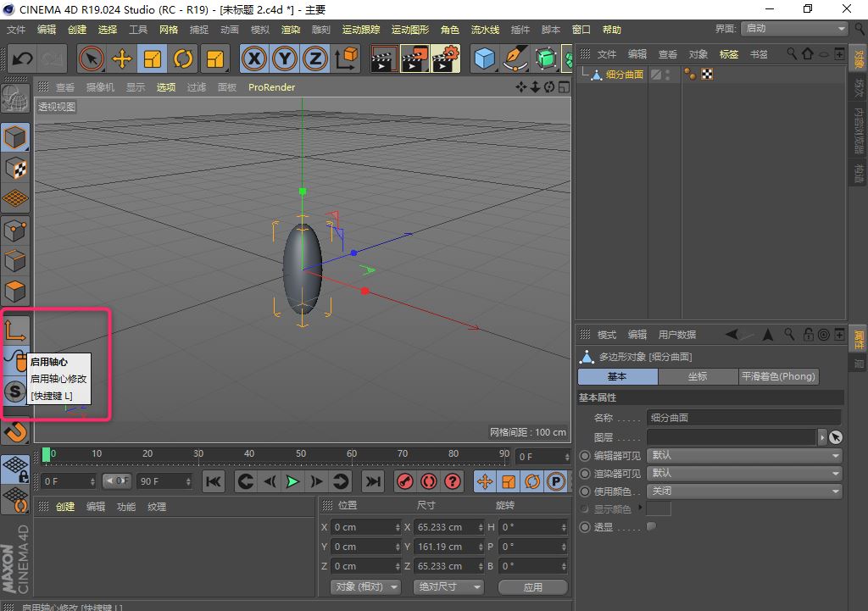Click the Phong tag on 细分曲面

click(690, 75)
